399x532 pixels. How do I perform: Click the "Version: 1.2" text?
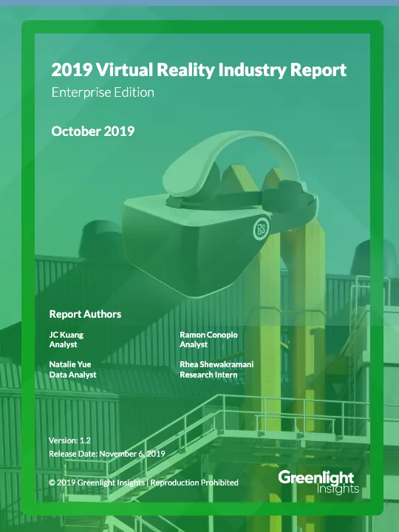69,440
